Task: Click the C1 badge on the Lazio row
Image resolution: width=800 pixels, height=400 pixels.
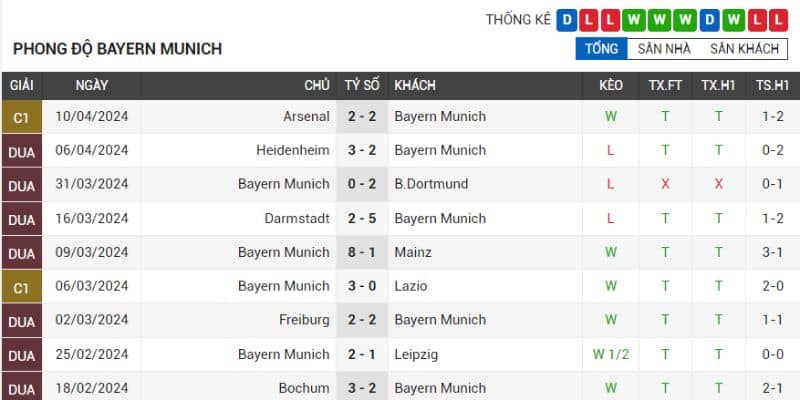Action: point(21,286)
